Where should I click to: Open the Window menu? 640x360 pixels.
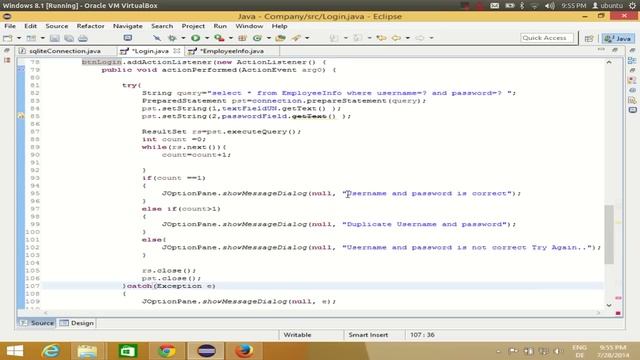click(249, 26)
